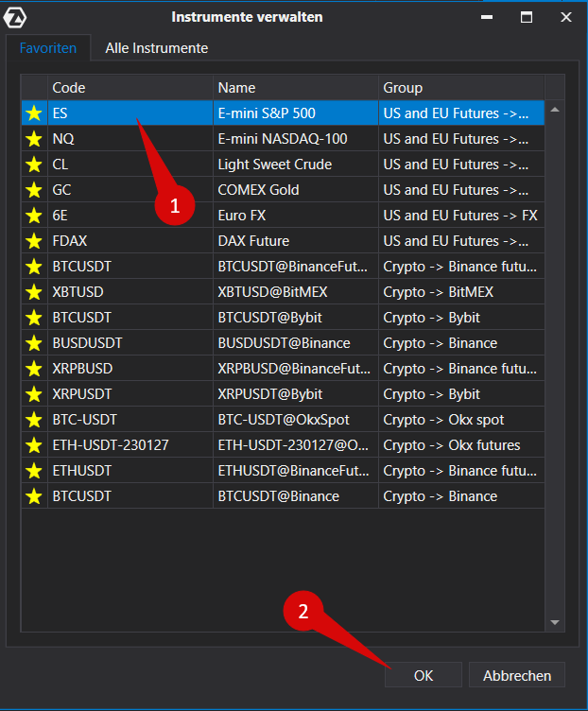The height and width of the screenshot is (711, 588).
Task: Toggle the star next to 6E
Action: pyautogui.click(x=34, y=216)
